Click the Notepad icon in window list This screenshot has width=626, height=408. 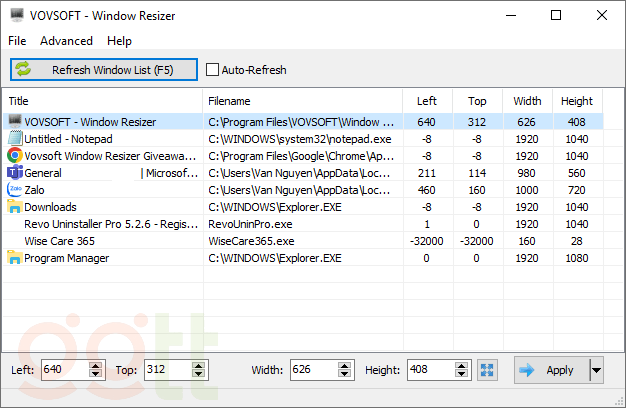15,138
